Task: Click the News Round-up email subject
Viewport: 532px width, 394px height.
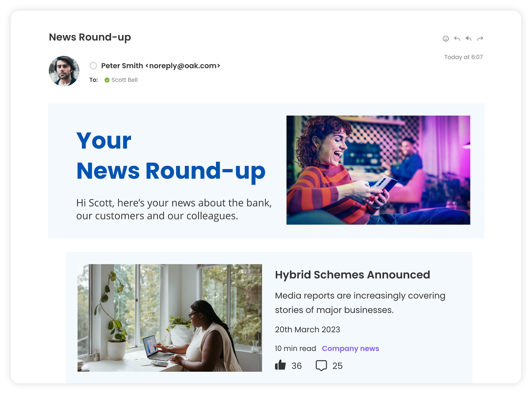Action: (90, 38)
